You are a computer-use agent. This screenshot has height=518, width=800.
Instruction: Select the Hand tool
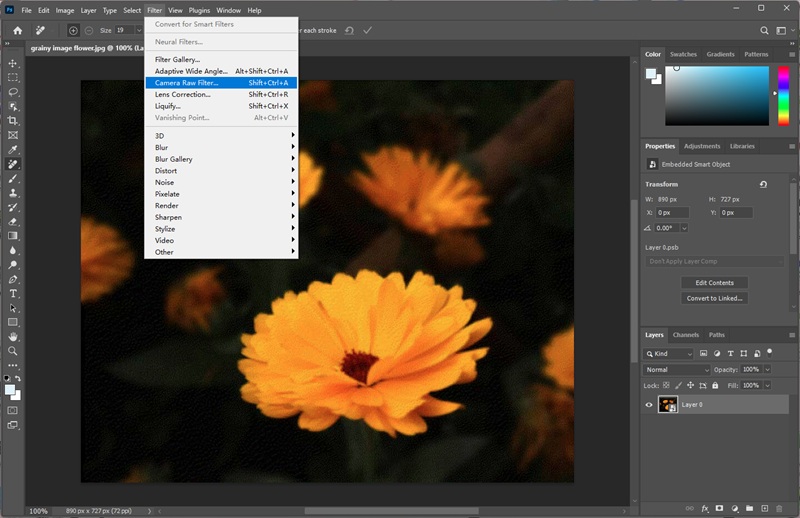click(13, 337)
